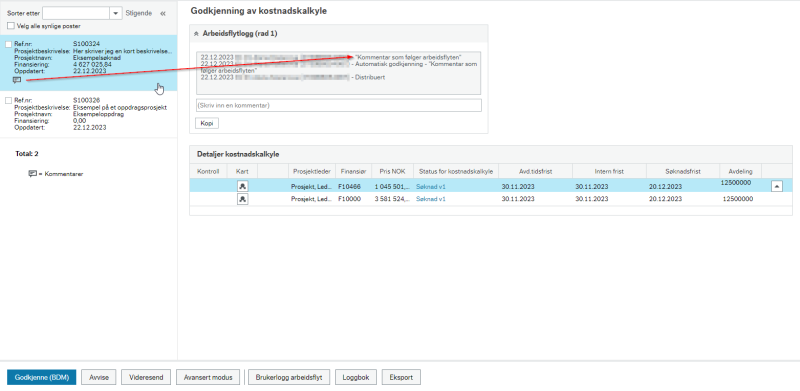Click inside the workflow log text box
The width and height of the screenshot is (800, 391).
338,73
